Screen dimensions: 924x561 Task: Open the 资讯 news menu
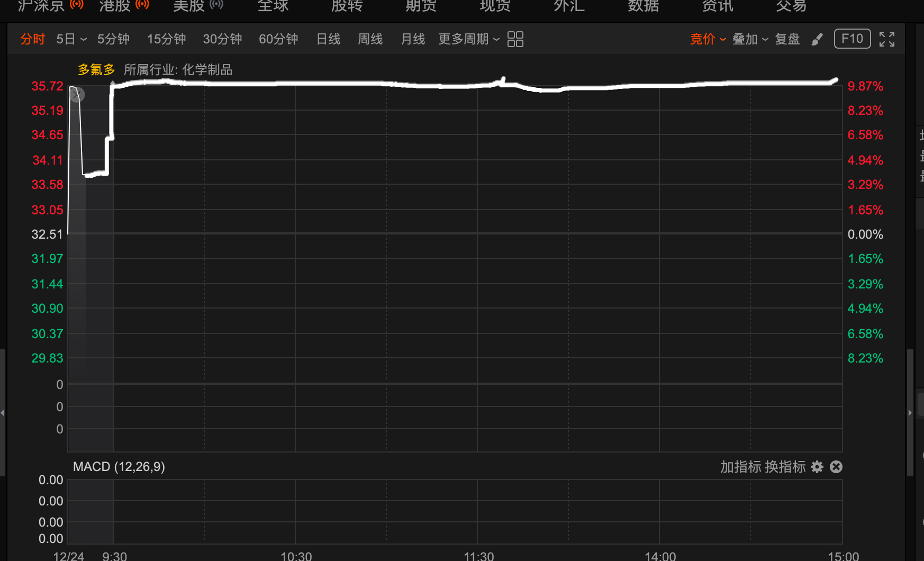point(718,5)
